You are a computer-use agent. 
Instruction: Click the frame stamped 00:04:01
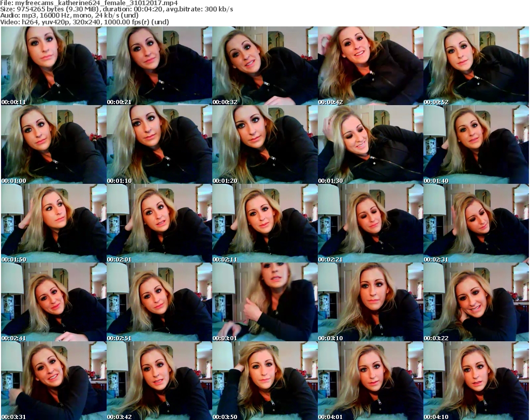coord(371,381)
